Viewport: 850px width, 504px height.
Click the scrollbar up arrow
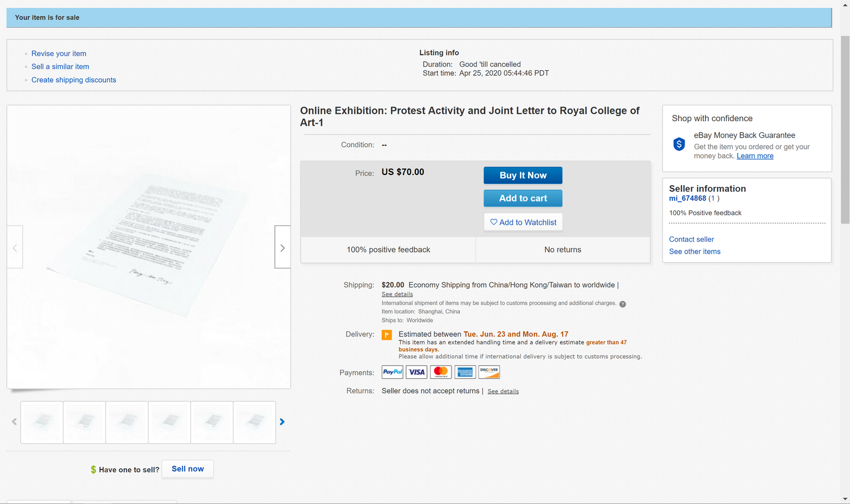[x=845, y=4]
